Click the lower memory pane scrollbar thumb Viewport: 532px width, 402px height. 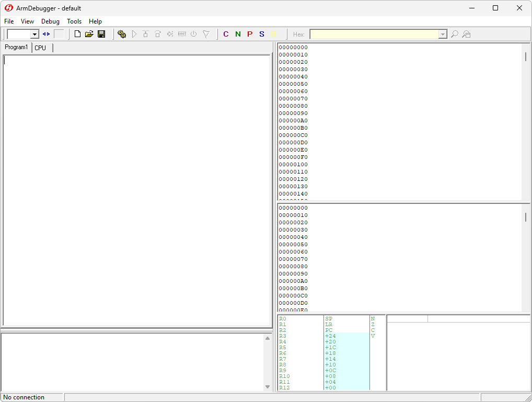pos(526,217)
